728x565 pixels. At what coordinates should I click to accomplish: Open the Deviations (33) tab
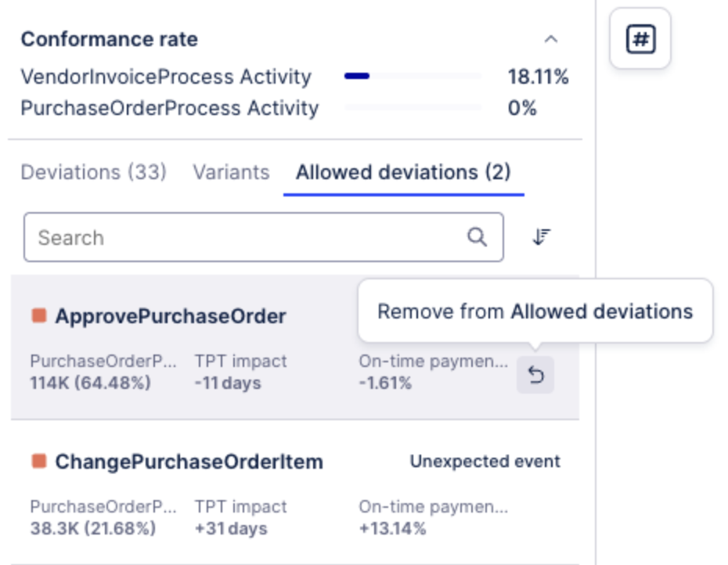tap(93, 172)
